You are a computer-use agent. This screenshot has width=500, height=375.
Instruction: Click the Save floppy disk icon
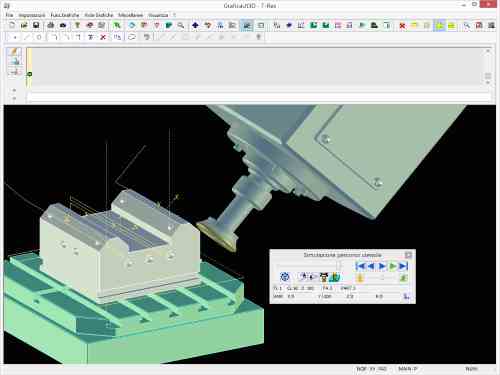(36, 25)
